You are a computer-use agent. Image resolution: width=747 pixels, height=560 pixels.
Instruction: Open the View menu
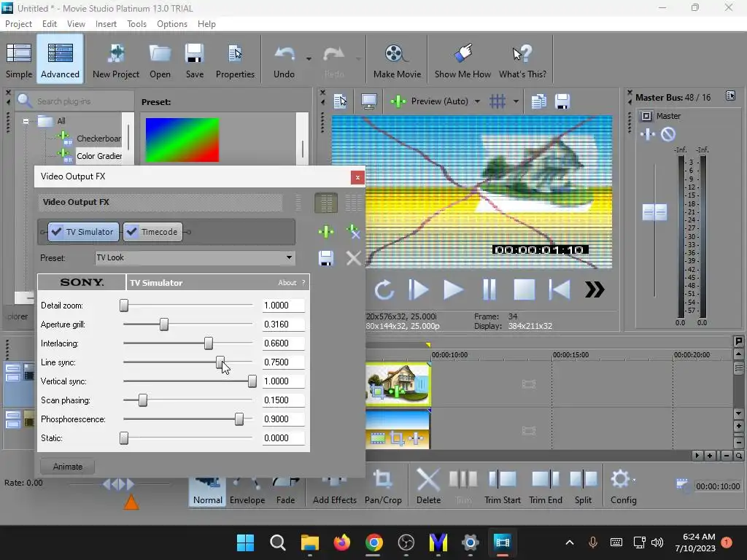76,24
